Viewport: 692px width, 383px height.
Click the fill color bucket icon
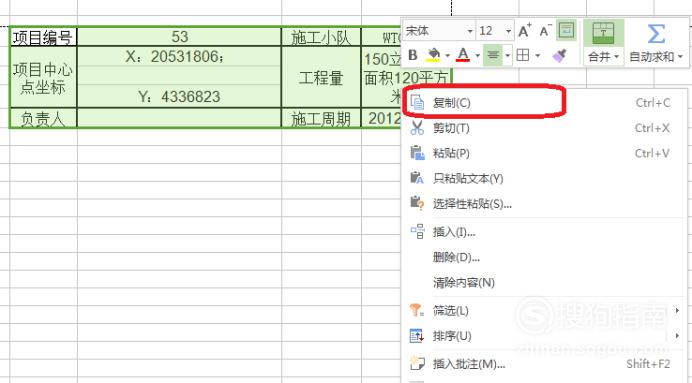[x=433, y=55]
